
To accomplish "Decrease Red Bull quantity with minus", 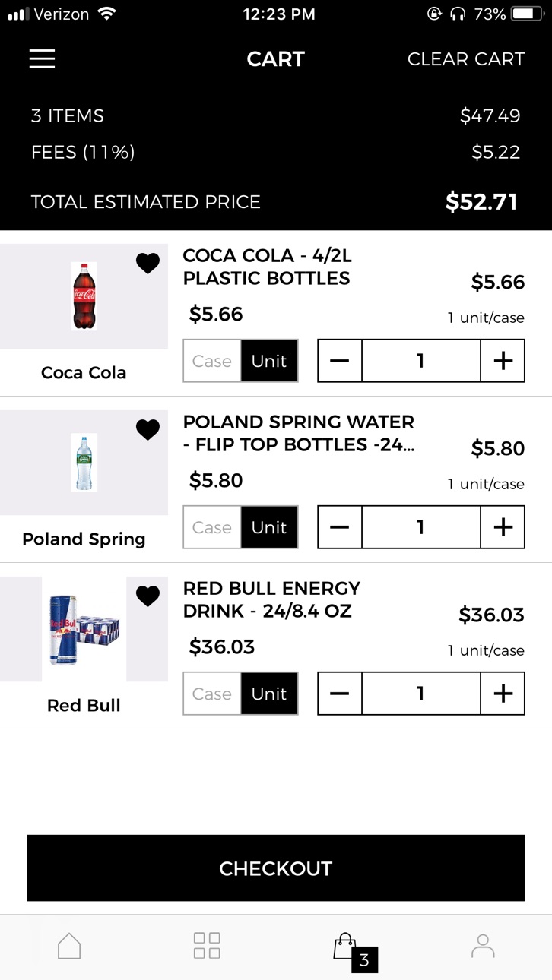I will tap(340, 694).
